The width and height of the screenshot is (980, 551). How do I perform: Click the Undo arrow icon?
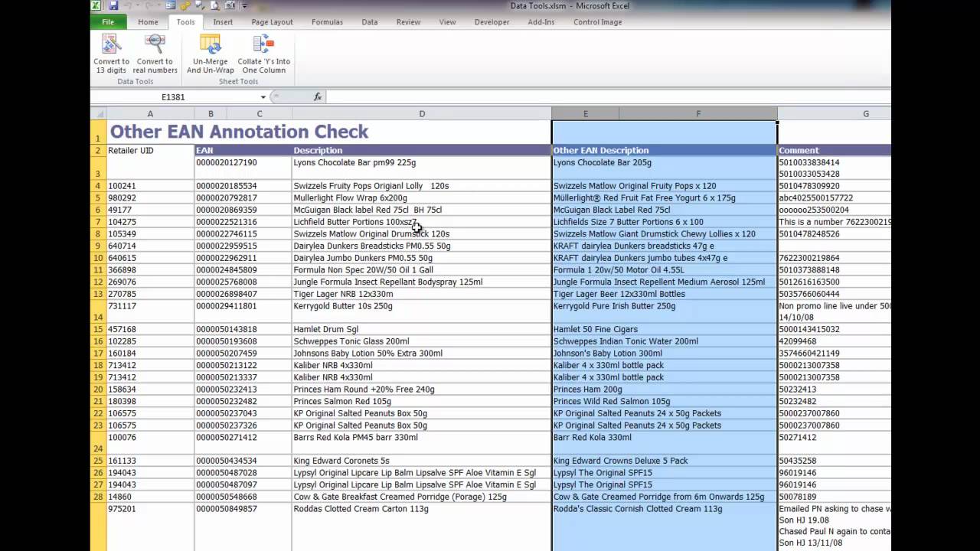tap(129, 6)
